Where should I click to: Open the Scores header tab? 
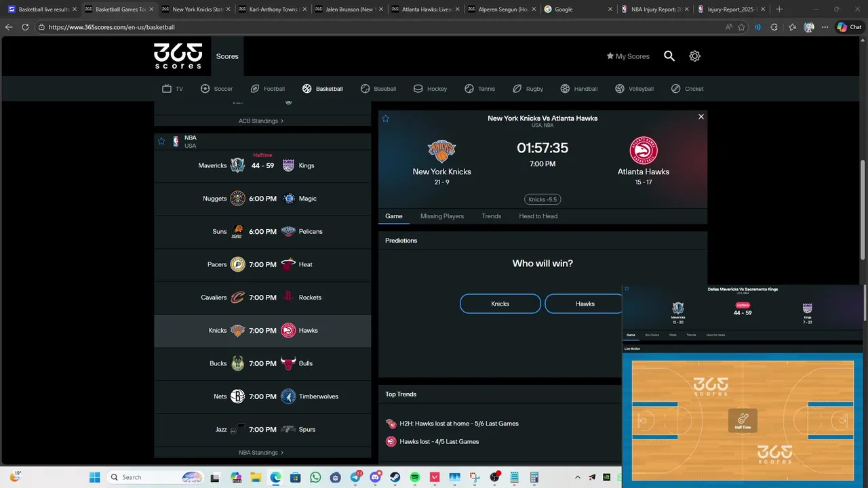[227, 56]
